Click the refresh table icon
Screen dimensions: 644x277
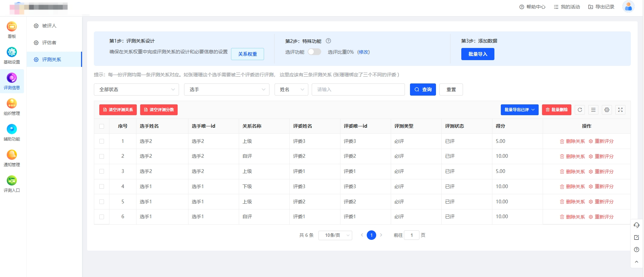click(580, 110)
